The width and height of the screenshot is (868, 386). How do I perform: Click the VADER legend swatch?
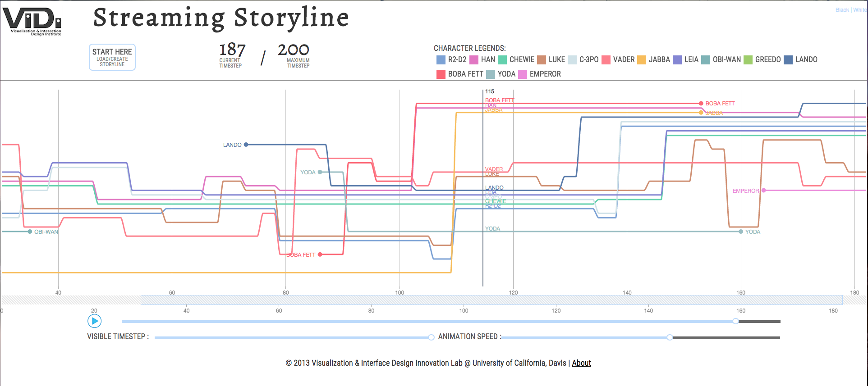(606, 60)
